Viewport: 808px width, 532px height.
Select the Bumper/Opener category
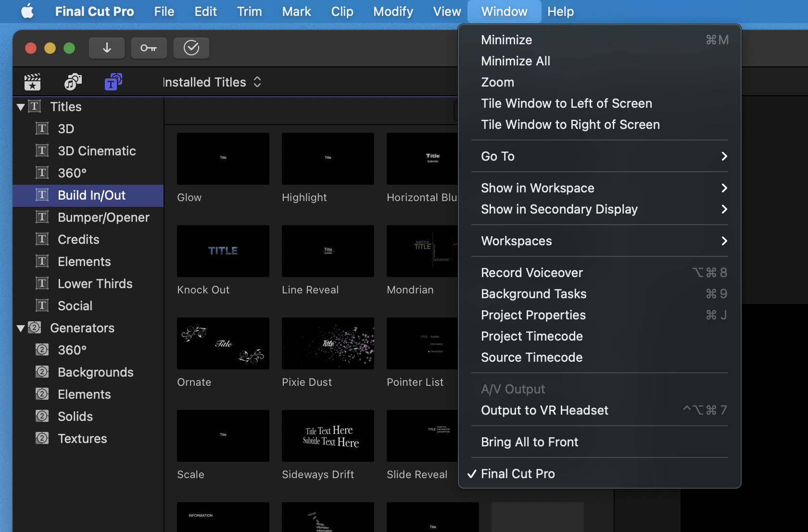88,217
